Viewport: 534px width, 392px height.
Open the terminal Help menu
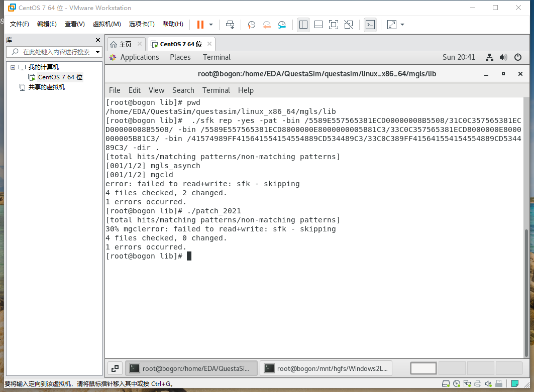[246, 90]
